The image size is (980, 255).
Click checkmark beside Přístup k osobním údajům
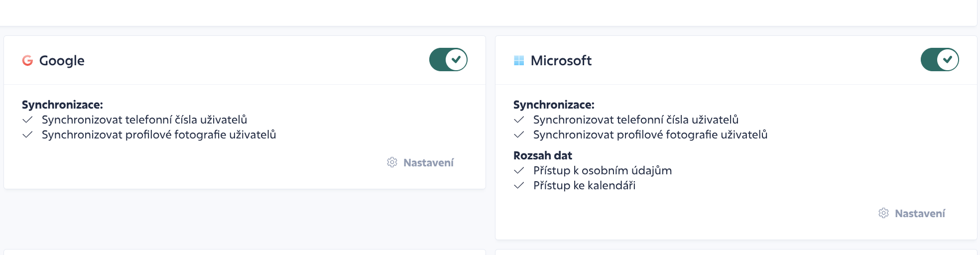click(x=519, y=170)
